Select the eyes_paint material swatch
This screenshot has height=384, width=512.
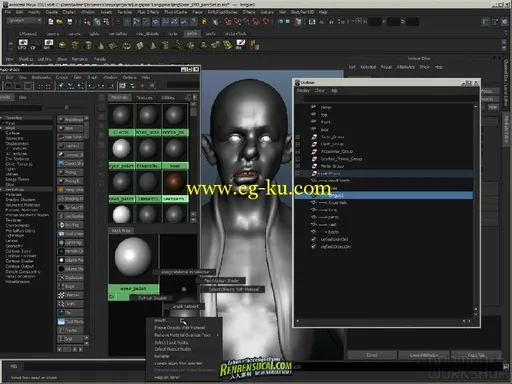122,149
